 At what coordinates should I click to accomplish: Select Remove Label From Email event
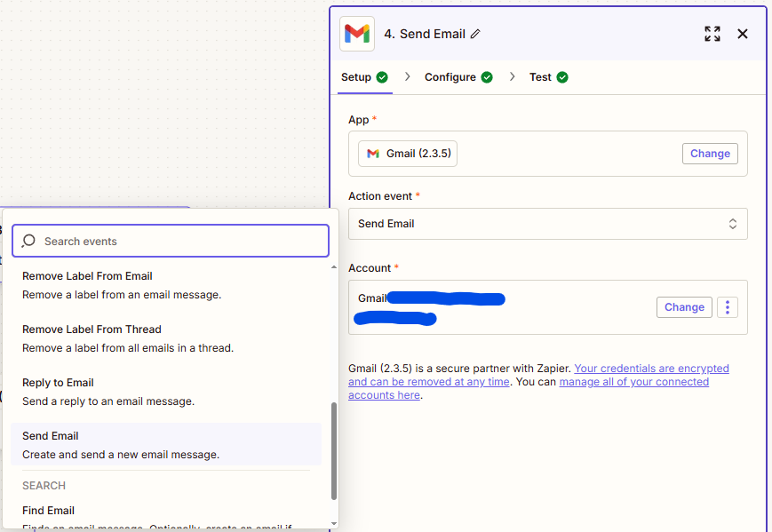click(x=166, y=285)
